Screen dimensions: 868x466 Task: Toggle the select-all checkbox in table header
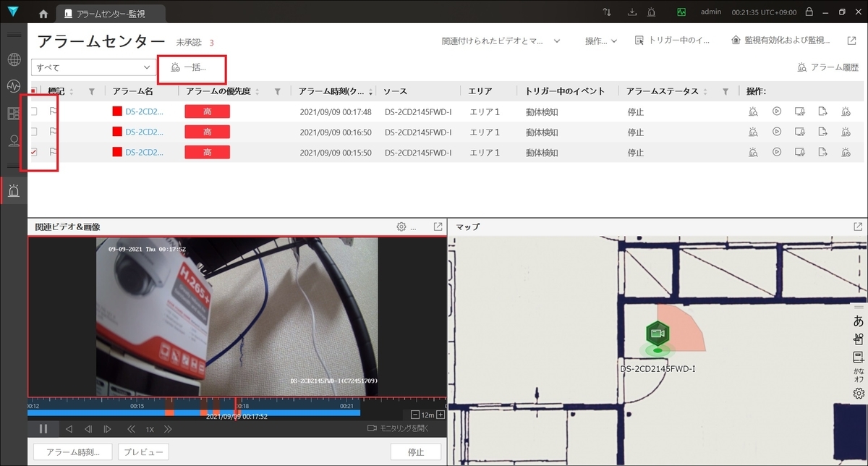point(32,91)
